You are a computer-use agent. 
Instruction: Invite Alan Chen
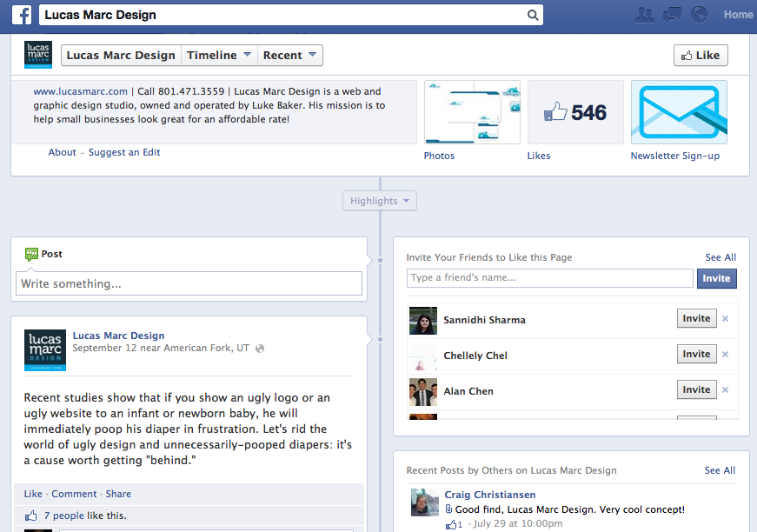pyautogui.click(x=697, y=390)
